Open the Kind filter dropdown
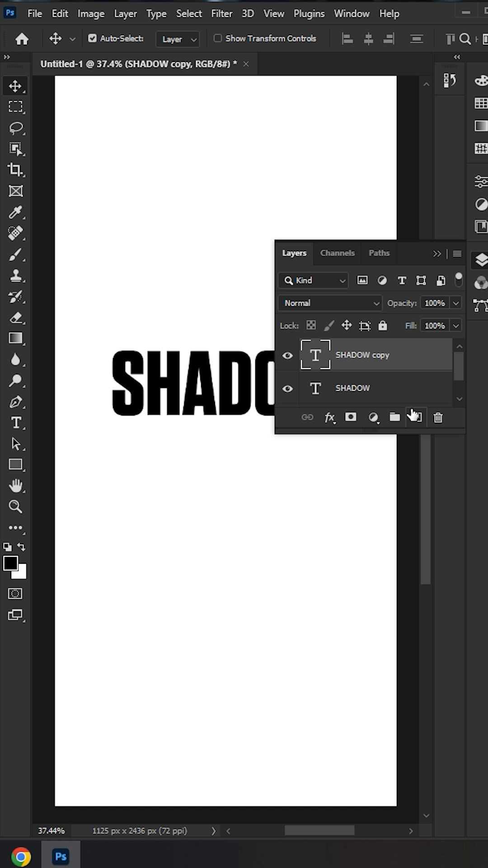Viewport: 488px width, 868px height. tap(313, 281)
